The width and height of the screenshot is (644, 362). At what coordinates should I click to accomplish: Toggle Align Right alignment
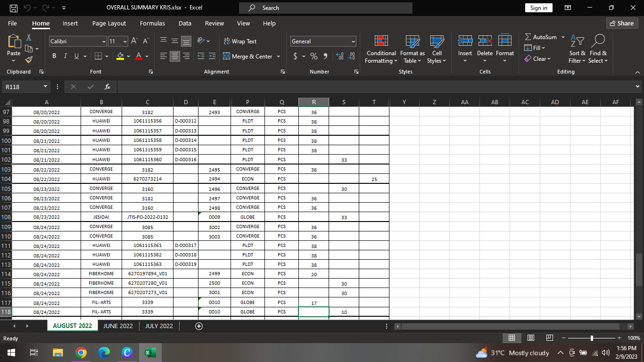click(186, 57)
